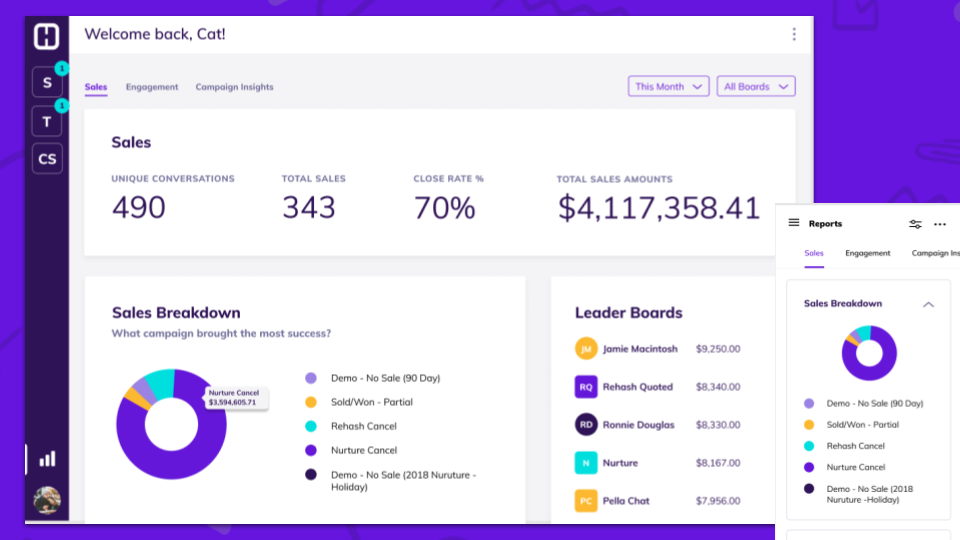Open the All Boards dropdown
This screenshot has width=960, height=540.
[x=756, y=86]
